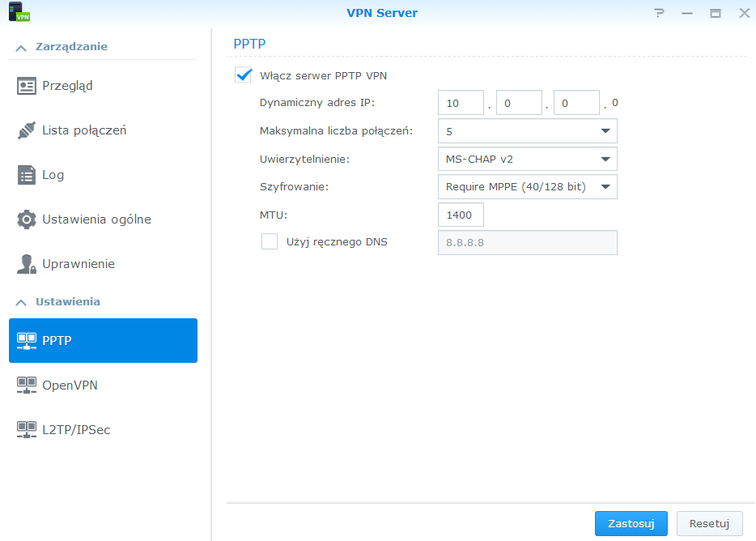This screenshot has width=756, height=541.
Task: Click the MTU input field
Action: (x=461, y=215)
